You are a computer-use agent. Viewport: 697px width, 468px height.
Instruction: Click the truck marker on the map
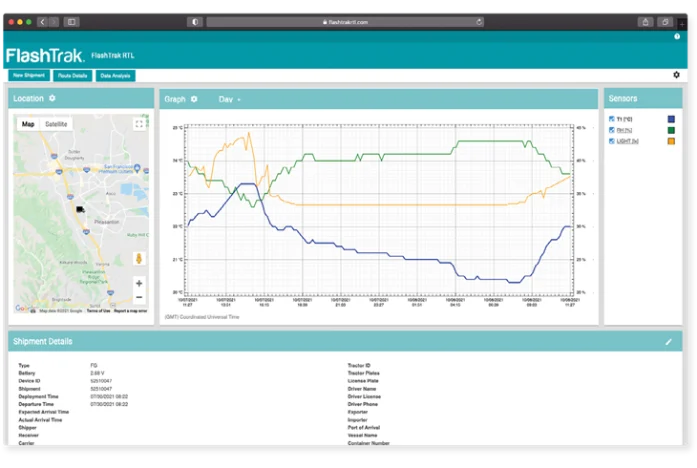(79, 208)
